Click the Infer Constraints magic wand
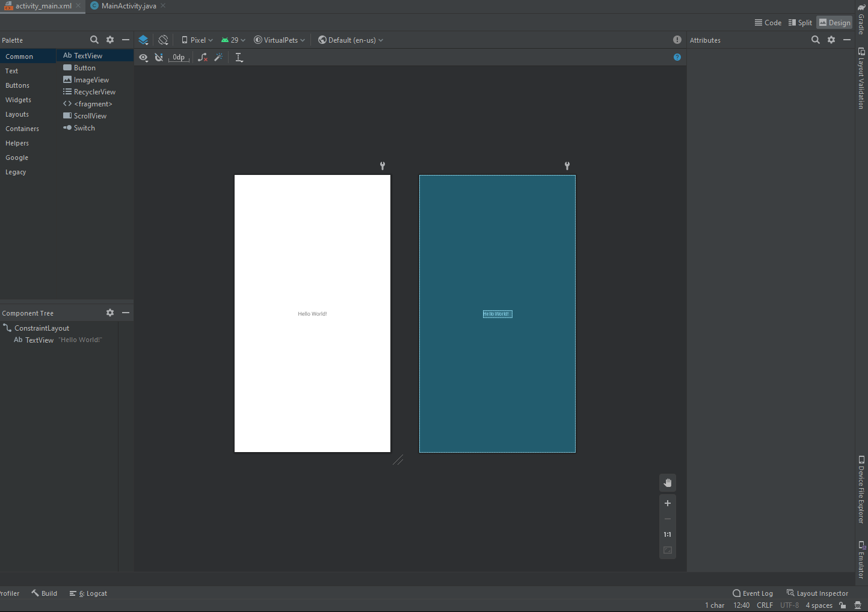The width and height of the screenshot is (868, 612). click(218, 58)
